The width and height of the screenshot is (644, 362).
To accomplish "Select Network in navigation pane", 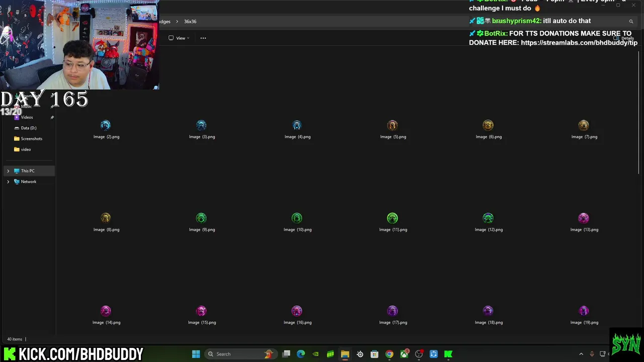I will [x=29, y=182].
